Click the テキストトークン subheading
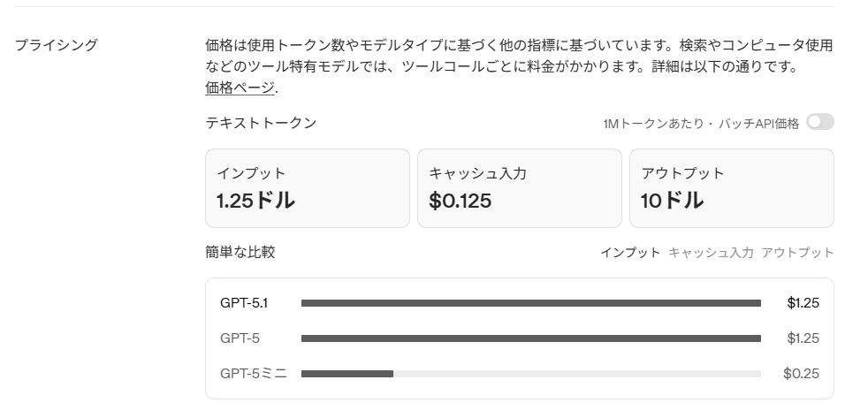 coord(261,123)
